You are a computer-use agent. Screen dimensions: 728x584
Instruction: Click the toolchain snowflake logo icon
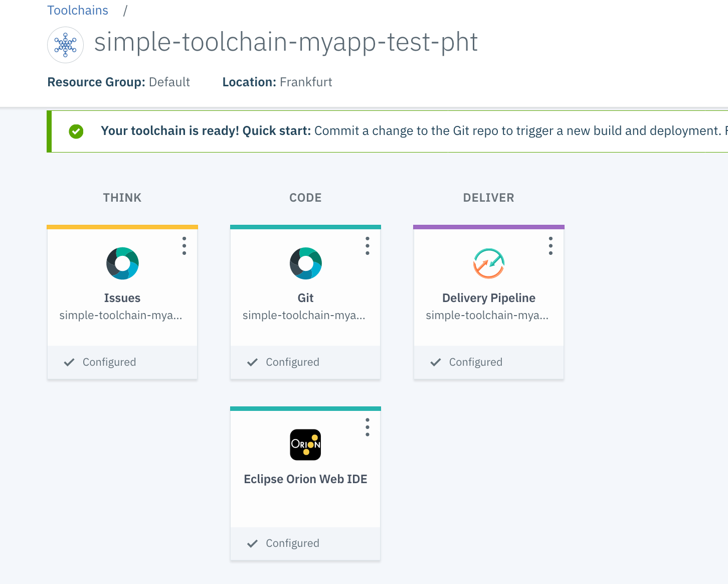tap(65, 45)
